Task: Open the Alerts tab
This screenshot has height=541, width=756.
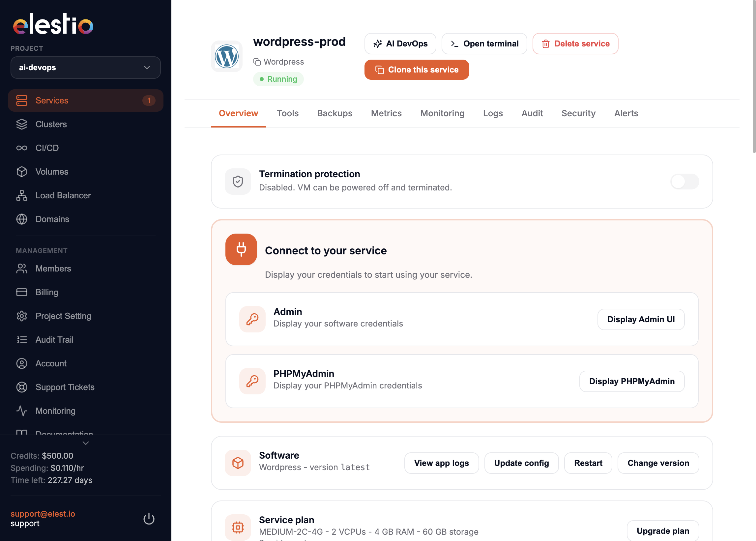Action: coord(626,114)
